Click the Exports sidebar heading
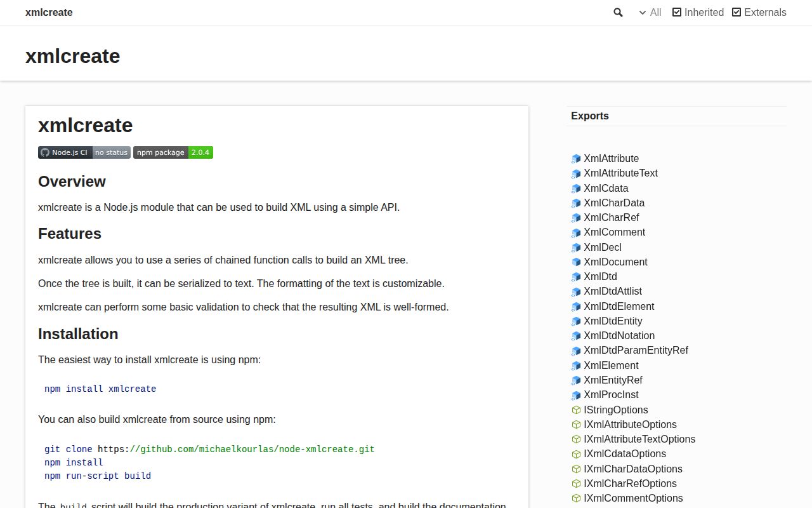The height and width of the screenshot is (508, 812). (590, 116)
